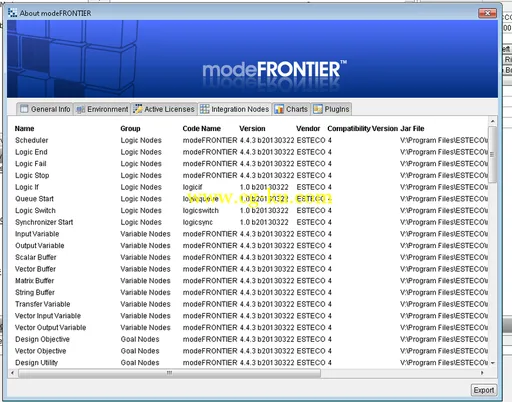Click Goal Nodes group in Design Objective row

pos(140,339)
